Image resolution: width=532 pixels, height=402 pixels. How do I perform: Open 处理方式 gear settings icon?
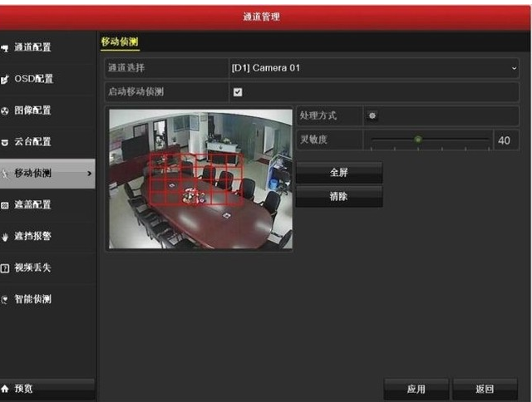[372, 116]
